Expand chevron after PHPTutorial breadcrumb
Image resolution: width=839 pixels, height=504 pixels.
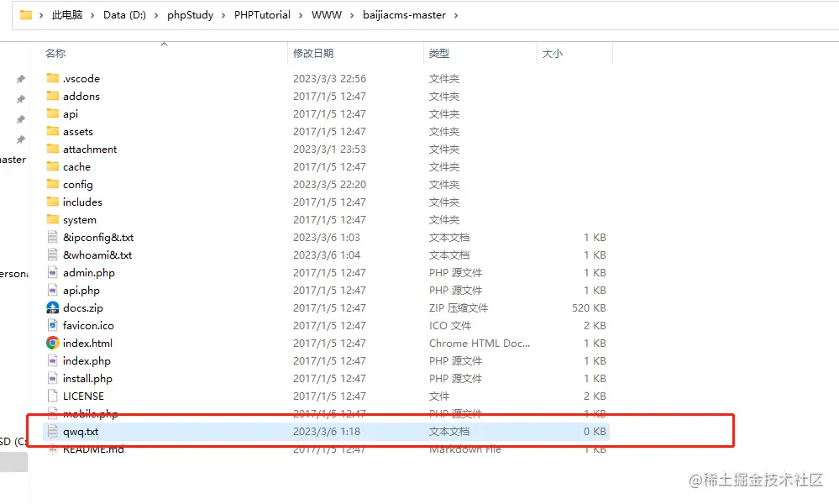pyautogui.click(x=301, y=15)
